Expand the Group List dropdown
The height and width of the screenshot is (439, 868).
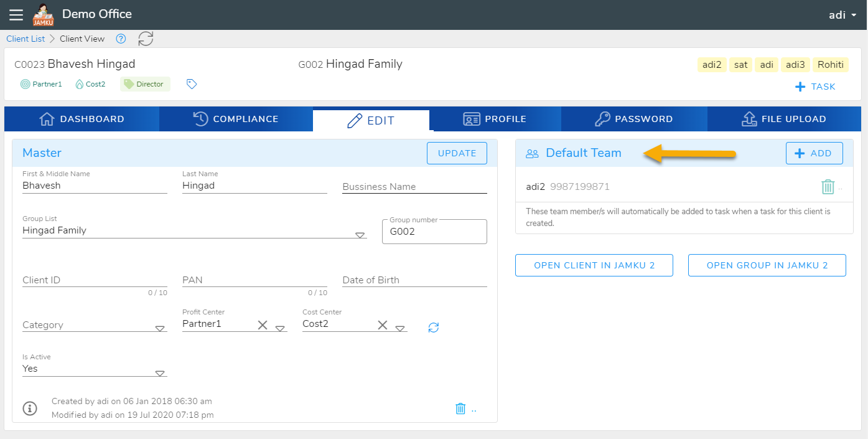click(360, 235)
